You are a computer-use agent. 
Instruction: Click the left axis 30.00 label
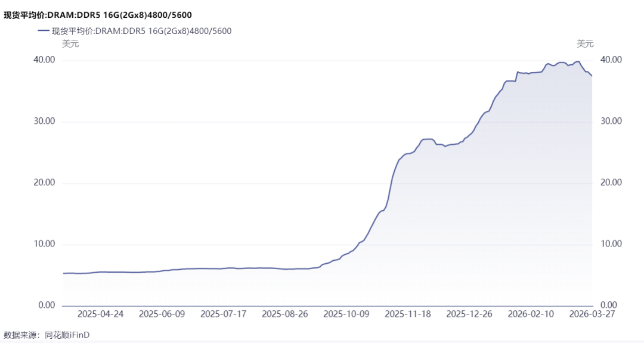tap(44, 121)
